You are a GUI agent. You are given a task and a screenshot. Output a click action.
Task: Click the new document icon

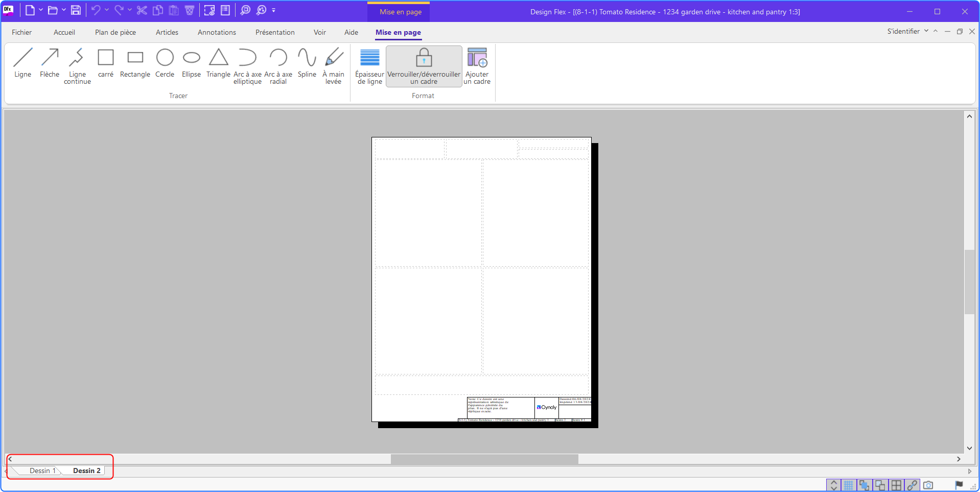pyautogui.click(x=30, y=10)
